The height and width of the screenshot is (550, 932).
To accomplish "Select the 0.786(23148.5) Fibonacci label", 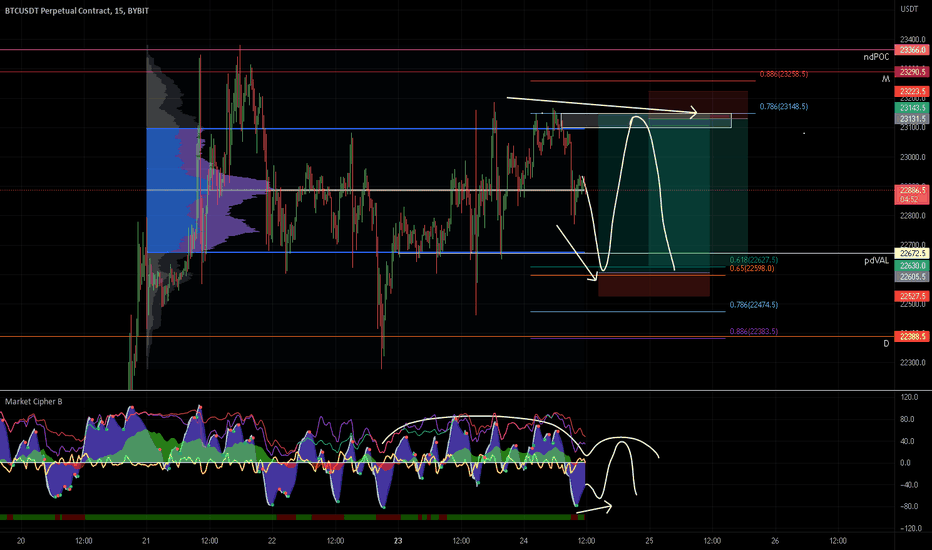I will tap(783, 106).
